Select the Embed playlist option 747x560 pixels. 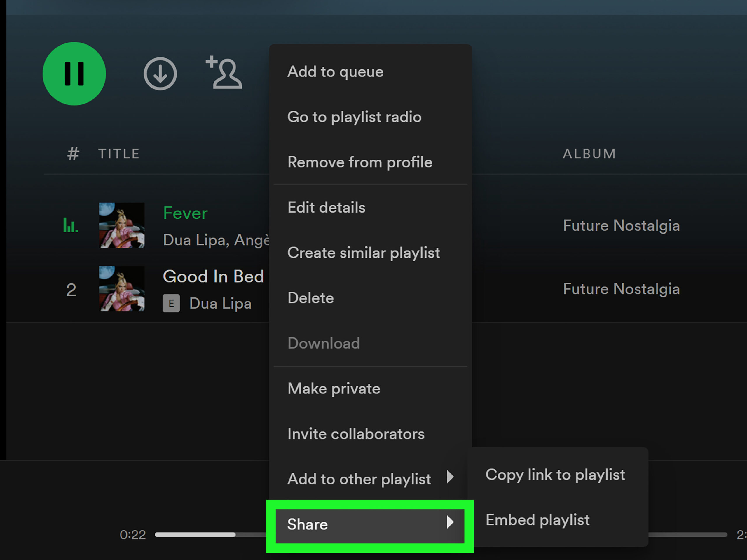(x=537, y=519)
